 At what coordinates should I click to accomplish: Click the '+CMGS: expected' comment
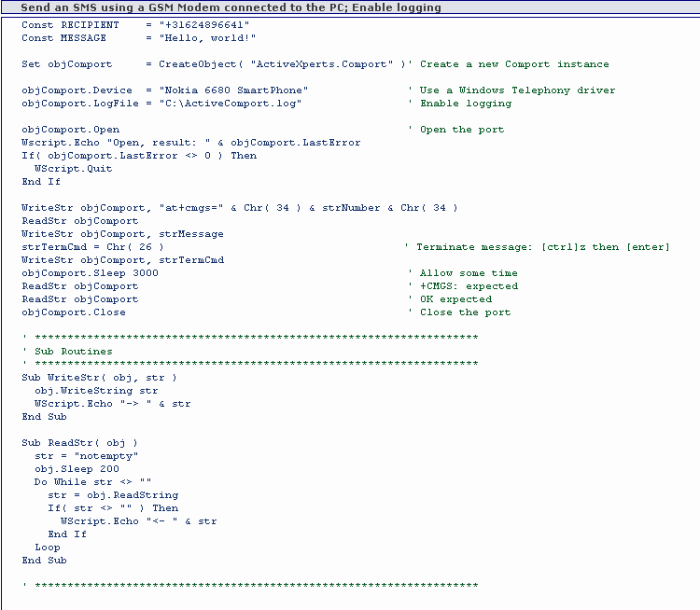click(x=469, y=286)
